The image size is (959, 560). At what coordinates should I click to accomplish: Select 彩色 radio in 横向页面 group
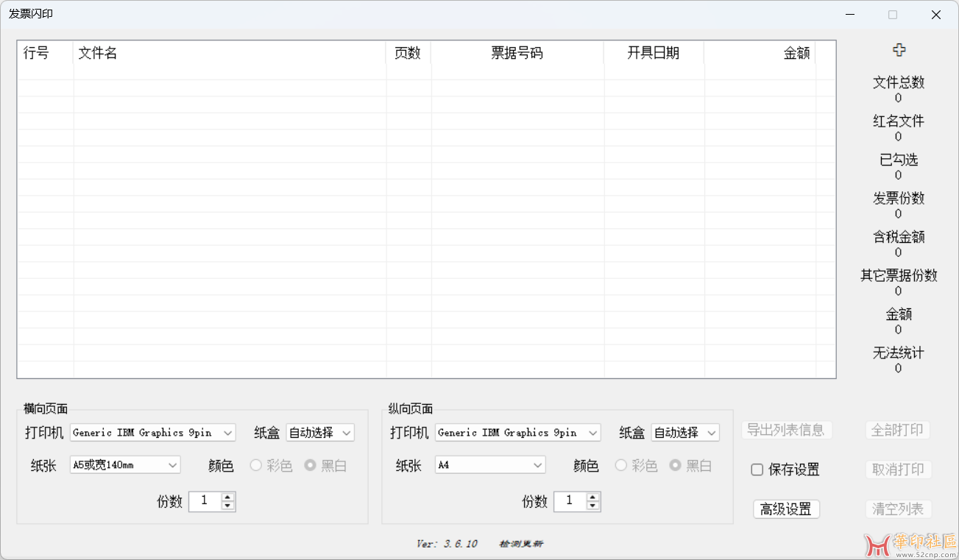(x=257, y=466)
